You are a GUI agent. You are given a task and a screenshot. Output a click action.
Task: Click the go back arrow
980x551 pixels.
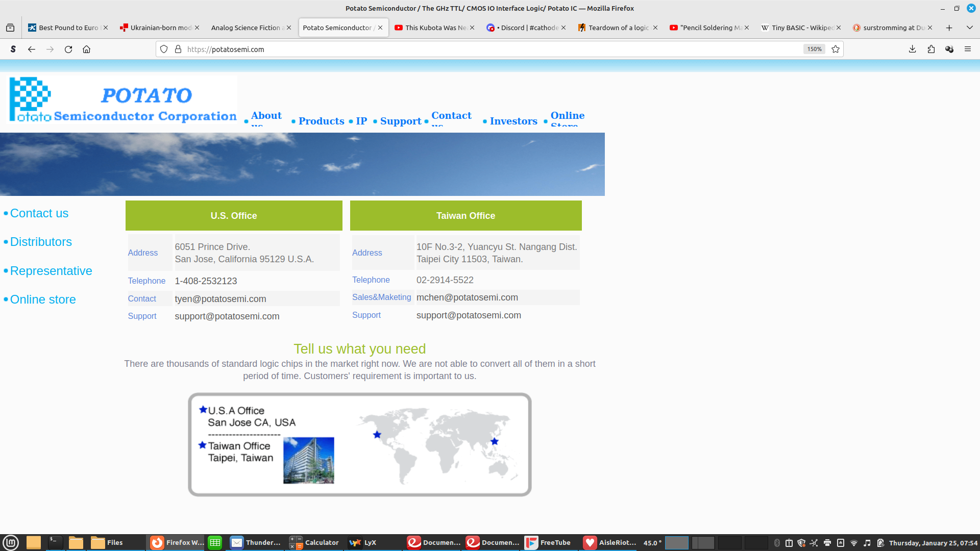pyautogui.click(x=32, y=49)
